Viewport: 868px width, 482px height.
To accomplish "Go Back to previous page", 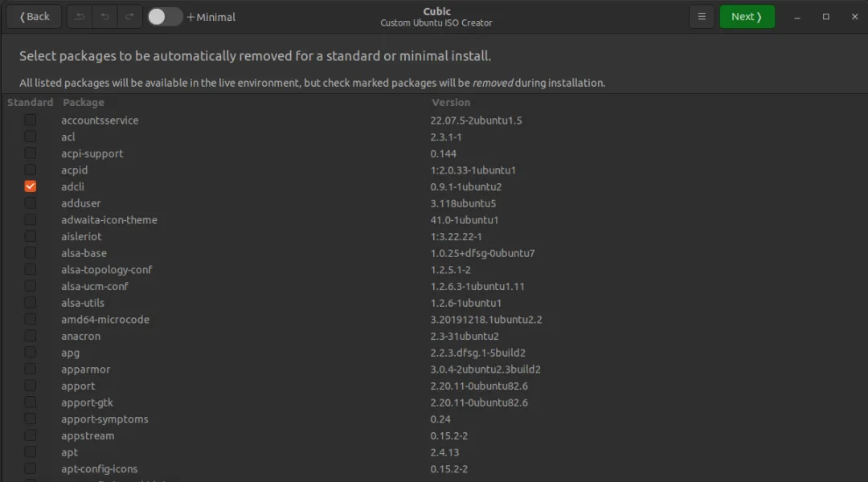I will 35,17.
